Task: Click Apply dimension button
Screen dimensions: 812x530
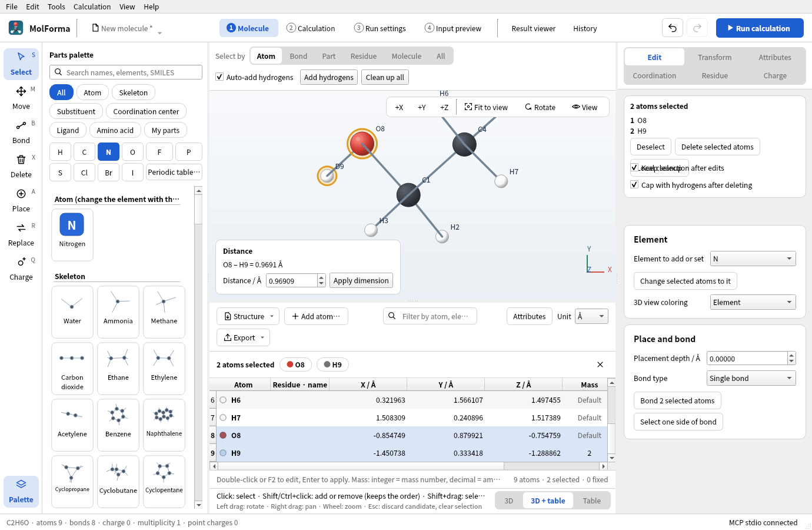Action: [x=361, y=280]
